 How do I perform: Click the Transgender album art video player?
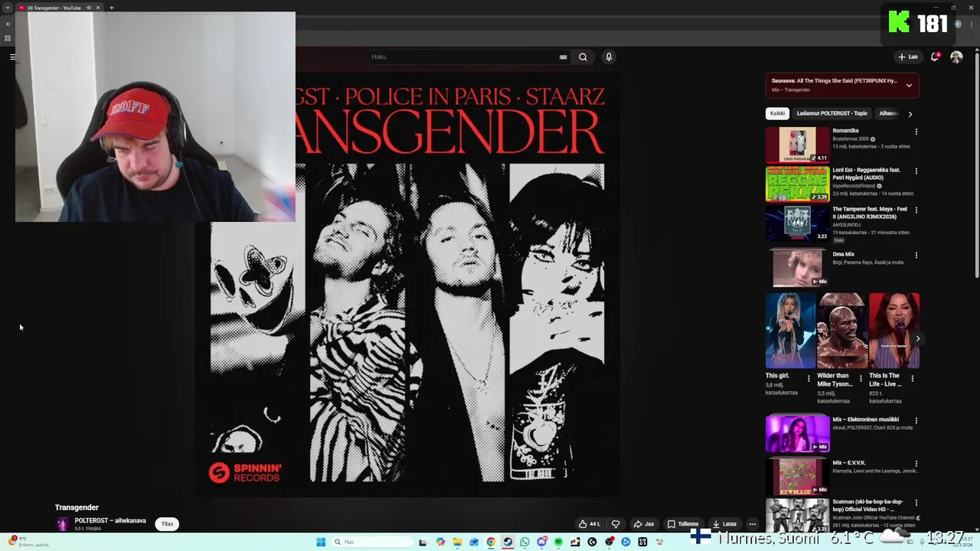coord(407,285)
